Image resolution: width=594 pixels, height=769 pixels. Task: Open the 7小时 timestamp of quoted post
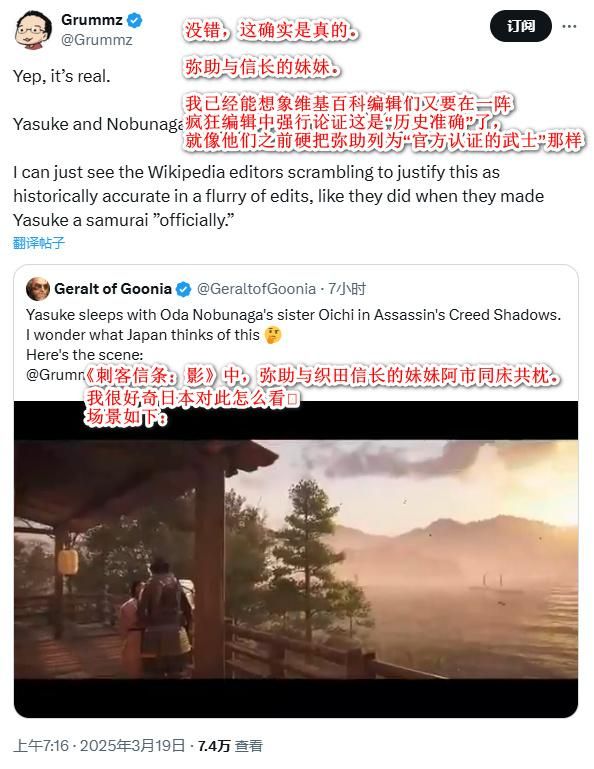[x=346, y=289]
